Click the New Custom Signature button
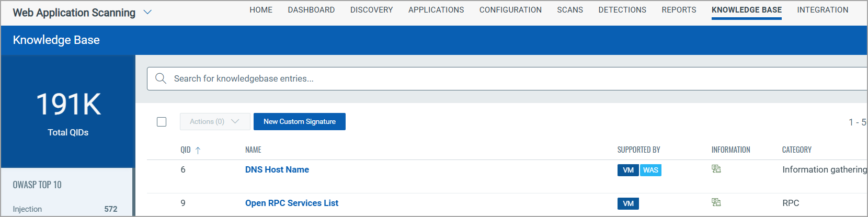Image resolution: width=868 pixels, height=217 pixels. 300,121
